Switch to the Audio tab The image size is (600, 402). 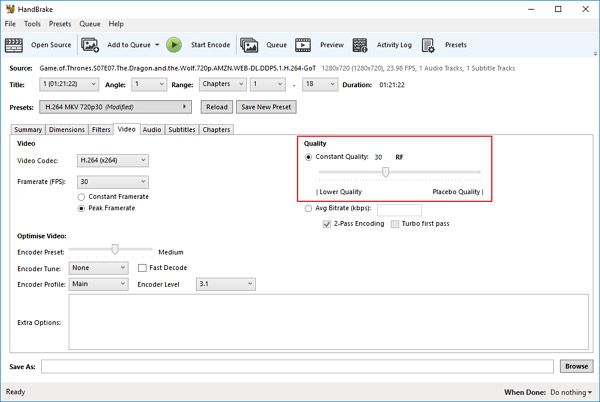(x=152, y=130)
